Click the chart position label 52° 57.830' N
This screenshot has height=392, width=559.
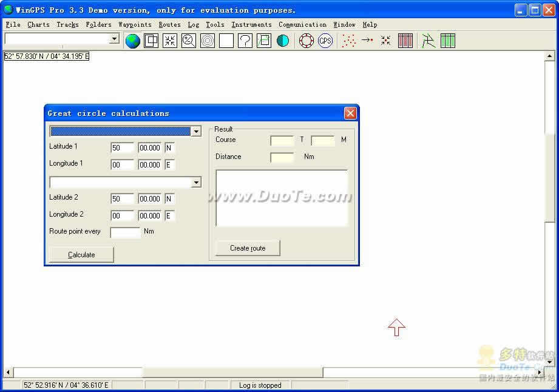[46, 56]
